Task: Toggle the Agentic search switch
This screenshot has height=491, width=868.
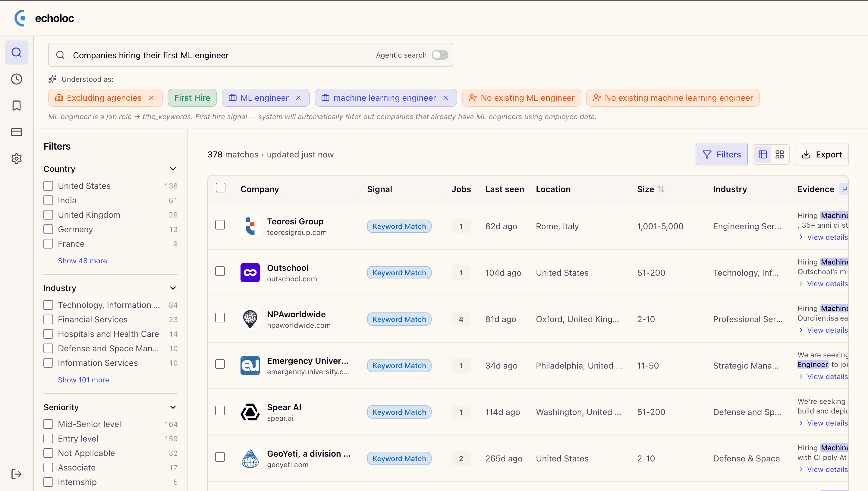Action: tap(440, 55)
